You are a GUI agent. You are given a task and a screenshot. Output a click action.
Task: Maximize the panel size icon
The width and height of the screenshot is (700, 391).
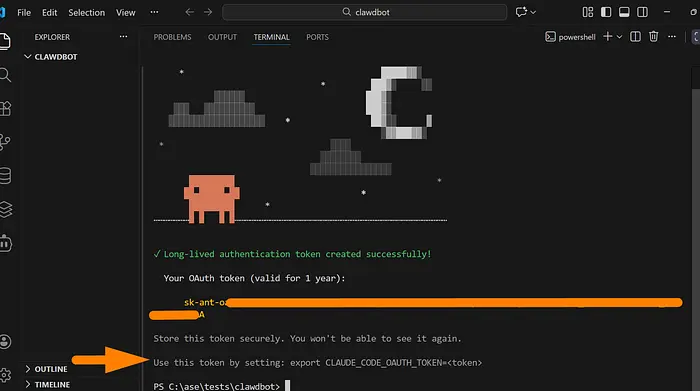point(696,37)
